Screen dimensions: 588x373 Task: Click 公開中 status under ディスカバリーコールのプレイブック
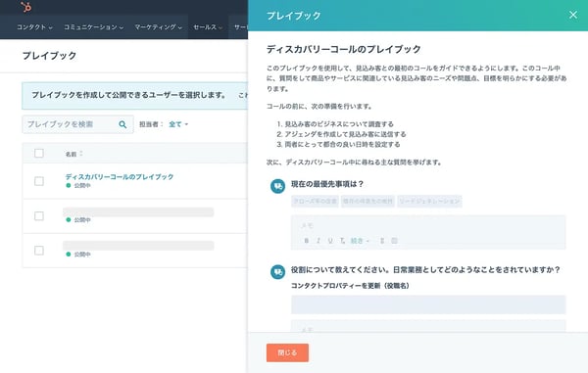[78, 185]
